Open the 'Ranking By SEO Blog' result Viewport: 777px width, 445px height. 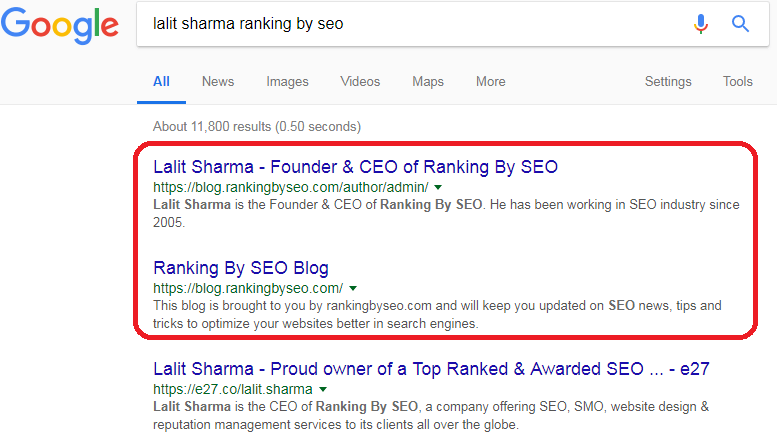click(x=241, y=268)
